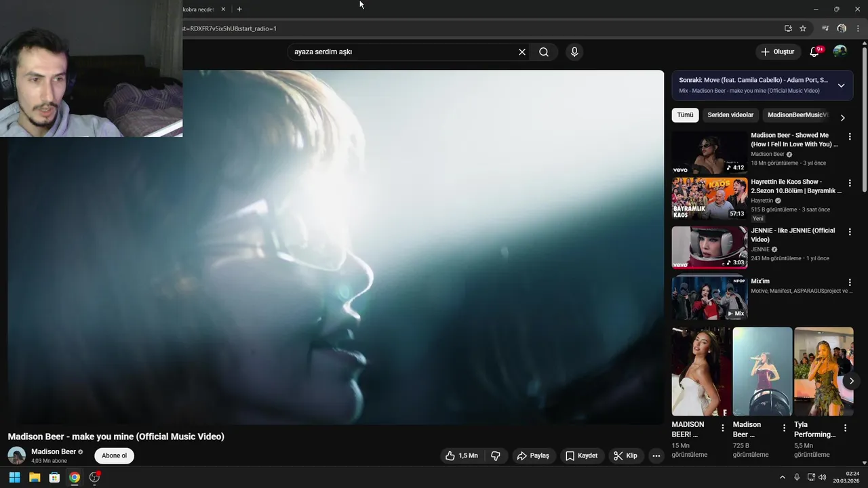Bookmark this page with star icon

click(803, 28)
